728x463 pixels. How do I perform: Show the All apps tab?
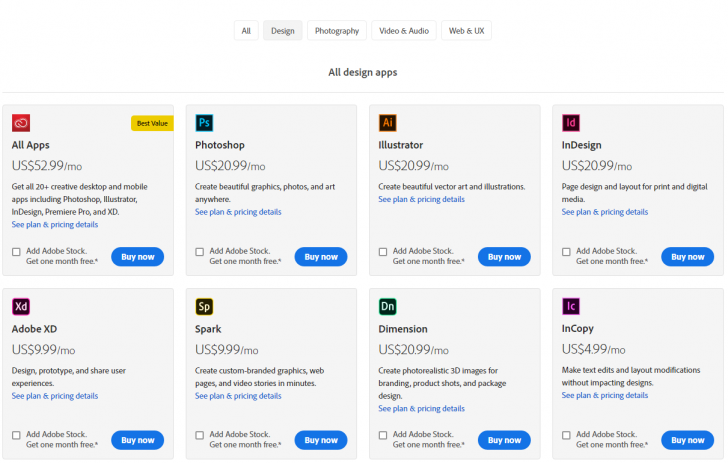246,31
